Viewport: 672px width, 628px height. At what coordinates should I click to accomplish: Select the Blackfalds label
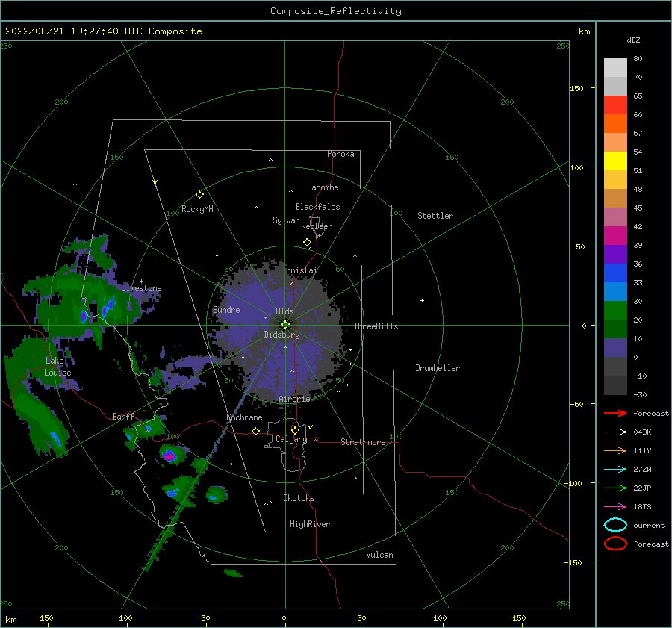[x=317, y=207]
